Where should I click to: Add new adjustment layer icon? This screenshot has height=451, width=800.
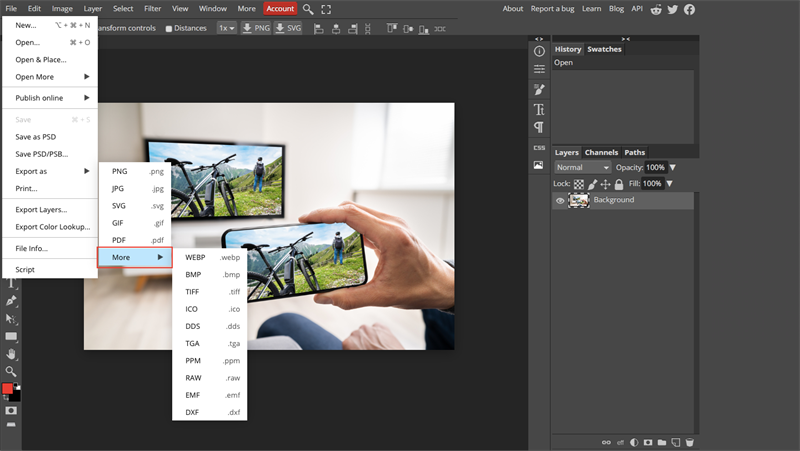tap(634, 442)
